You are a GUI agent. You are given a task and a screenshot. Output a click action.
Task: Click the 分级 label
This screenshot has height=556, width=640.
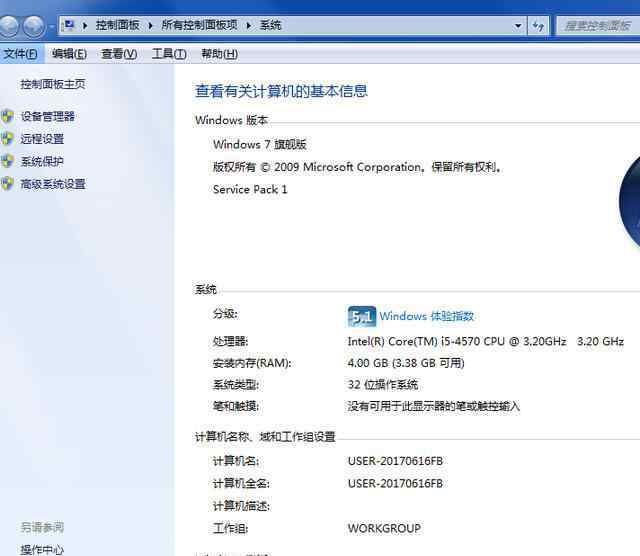coord(225,314)
